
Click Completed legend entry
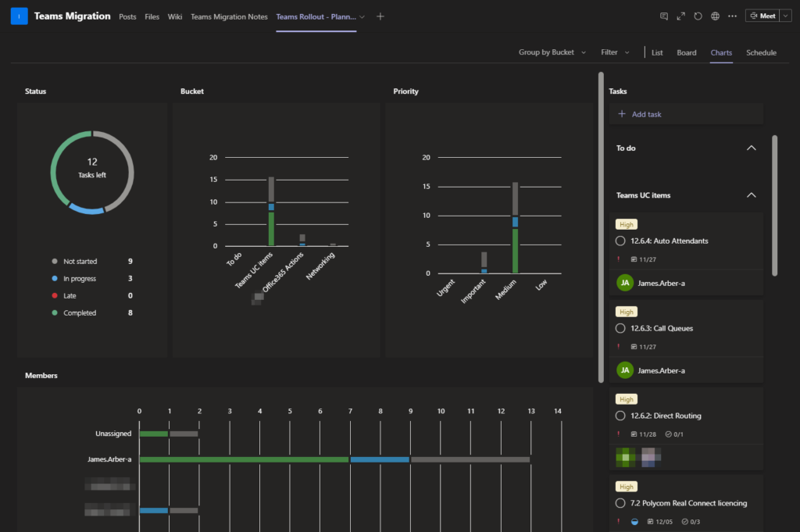92,312
